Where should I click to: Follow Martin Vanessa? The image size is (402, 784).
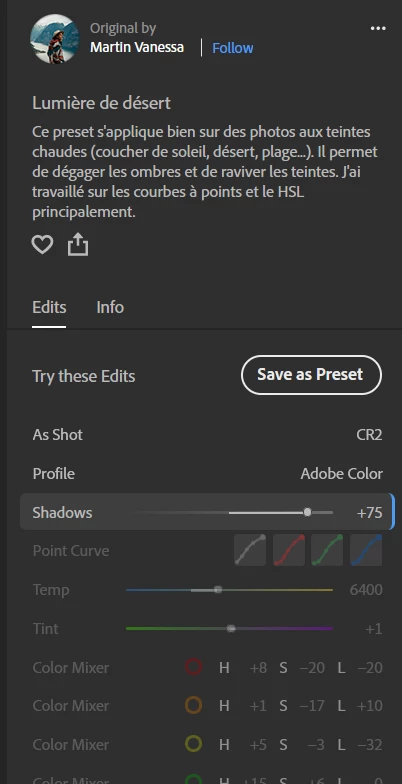232,48
